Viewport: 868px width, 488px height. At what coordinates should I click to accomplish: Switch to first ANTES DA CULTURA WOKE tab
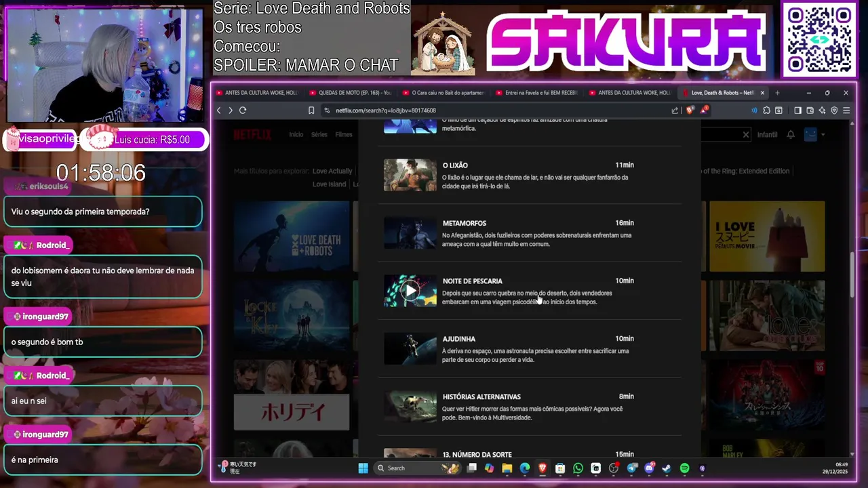(x=256, y=93)
